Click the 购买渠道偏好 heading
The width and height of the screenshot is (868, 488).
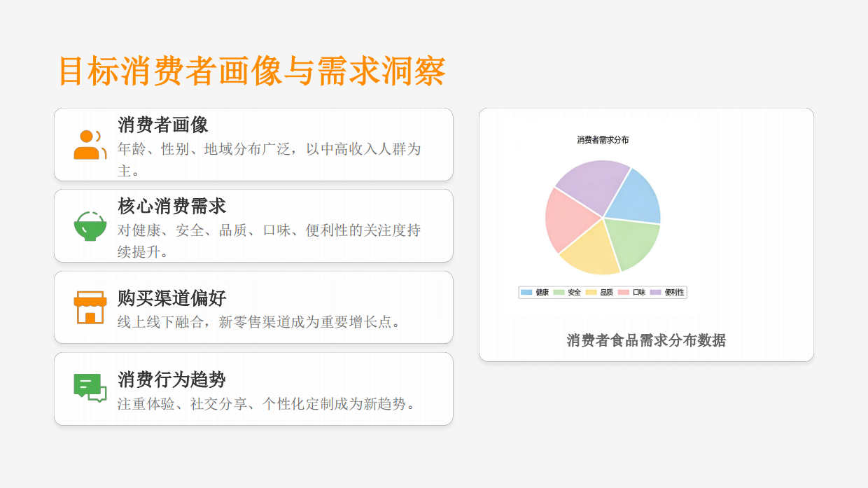pyautogui.click(x=171, y=298)
